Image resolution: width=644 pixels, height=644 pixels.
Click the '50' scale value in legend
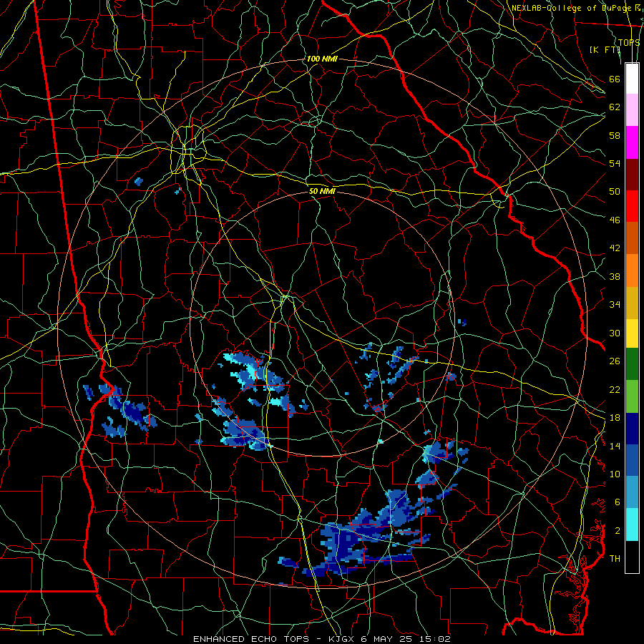click(615, 192)
